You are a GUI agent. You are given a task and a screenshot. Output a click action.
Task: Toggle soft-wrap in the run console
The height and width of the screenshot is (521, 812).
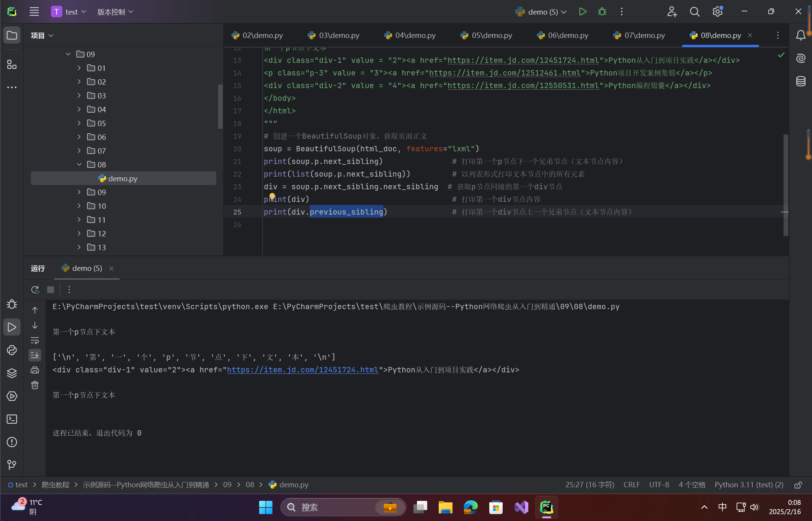coord(35,340)
